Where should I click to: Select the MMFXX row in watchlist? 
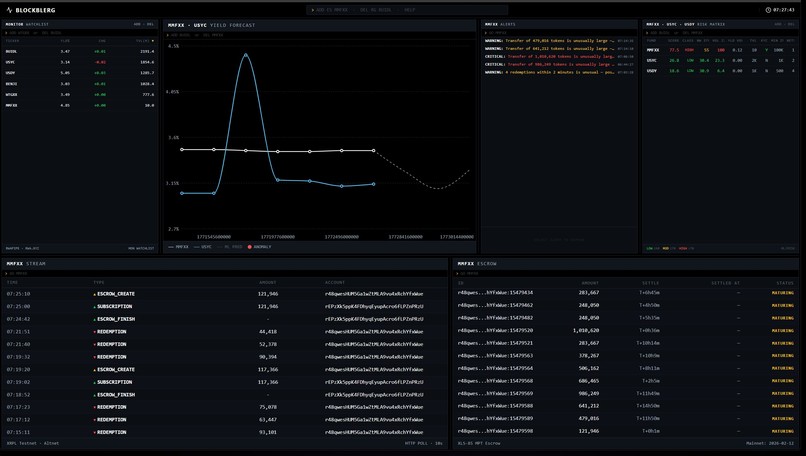coord(80,105)
